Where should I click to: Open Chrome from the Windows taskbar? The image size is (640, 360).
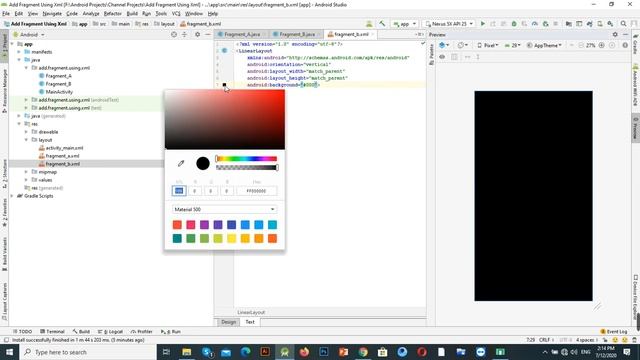click(363, 352)
